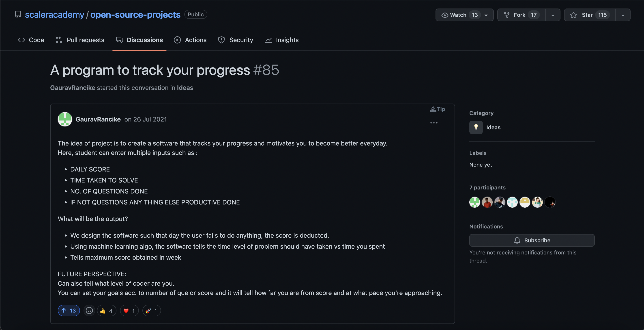The width and height of the screenshot is (644, 330).
Task: Toggle the rocket reaction
Action: point(151,310)
